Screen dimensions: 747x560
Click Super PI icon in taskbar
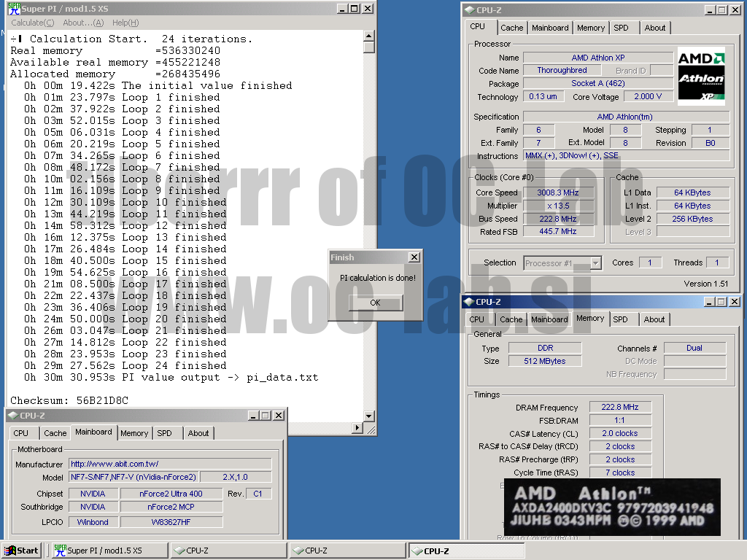click(60, 550)
